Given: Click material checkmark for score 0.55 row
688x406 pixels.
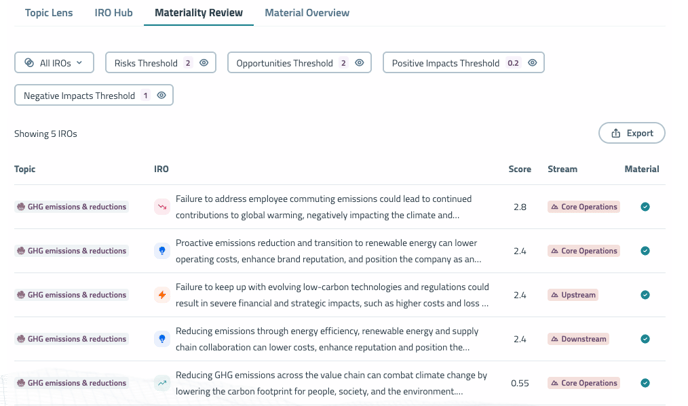Looking at the screenshot, I should 645,383.
